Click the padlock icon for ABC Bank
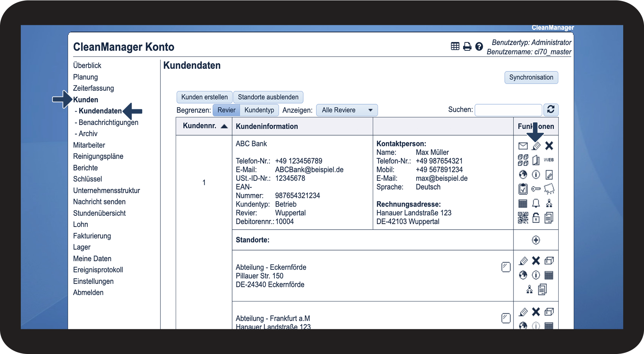This screenshot has width=644, height=354. pyautogui.click(x=536, y=218)
